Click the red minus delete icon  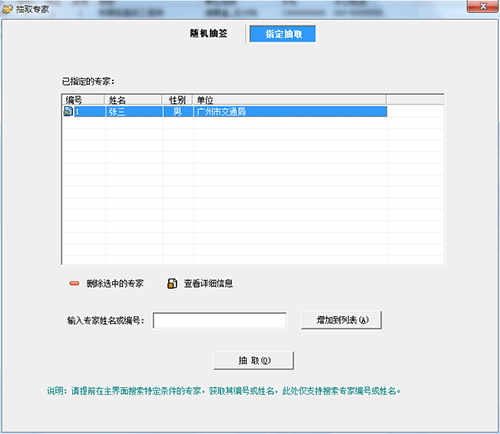click(x=74, y=283)
